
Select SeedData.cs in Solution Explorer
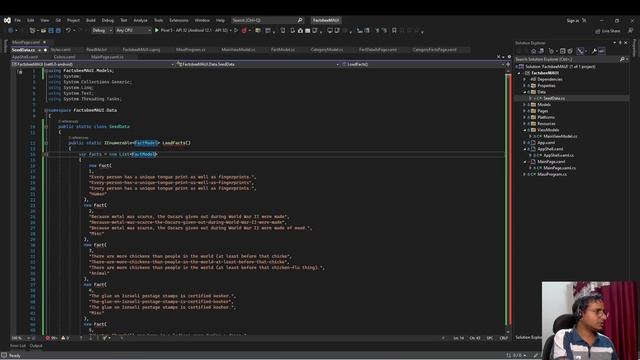554,98
